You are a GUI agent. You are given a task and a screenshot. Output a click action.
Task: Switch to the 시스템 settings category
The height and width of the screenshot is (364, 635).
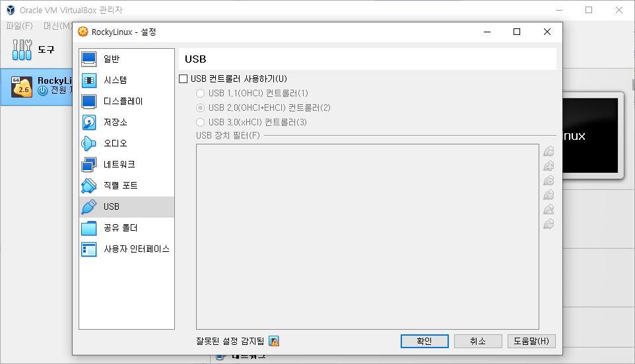pos(127,80)
